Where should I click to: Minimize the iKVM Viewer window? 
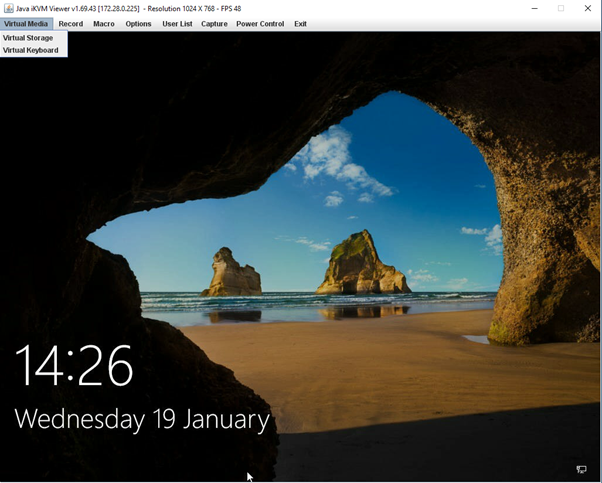point(533,8)
